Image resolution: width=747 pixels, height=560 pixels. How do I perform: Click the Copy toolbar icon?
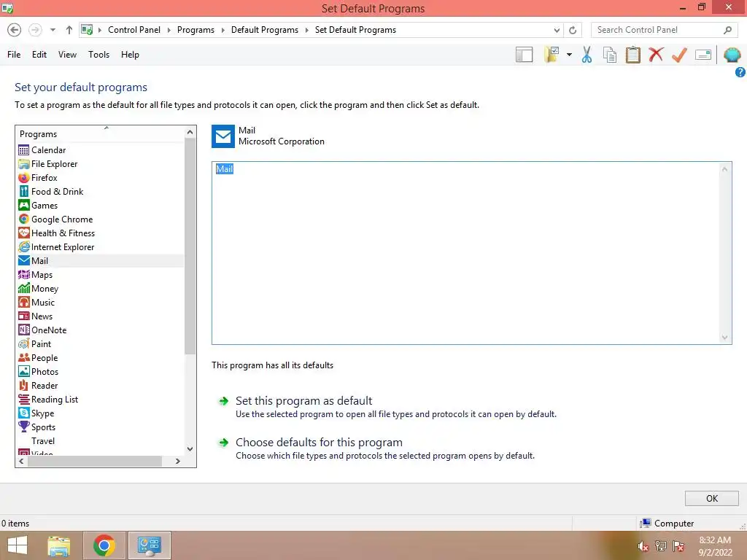tap(610, 55)
